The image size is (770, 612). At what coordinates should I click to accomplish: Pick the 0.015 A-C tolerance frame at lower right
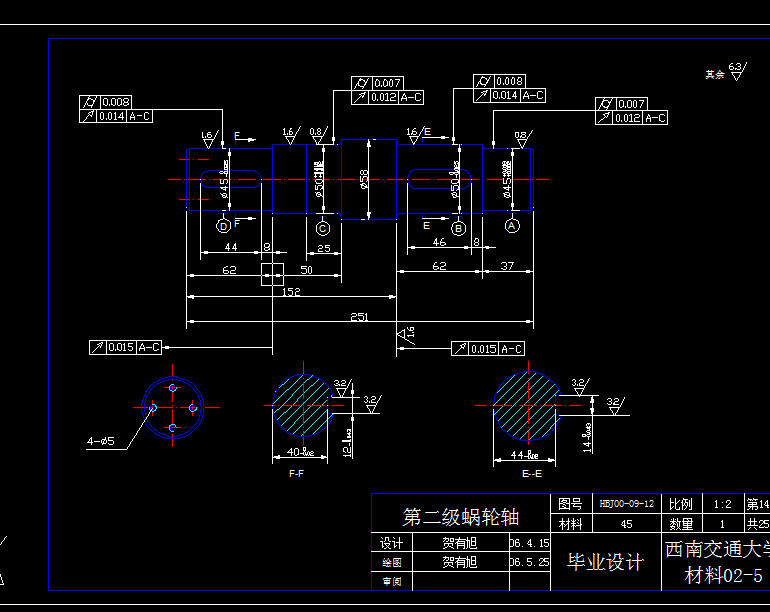488,349
